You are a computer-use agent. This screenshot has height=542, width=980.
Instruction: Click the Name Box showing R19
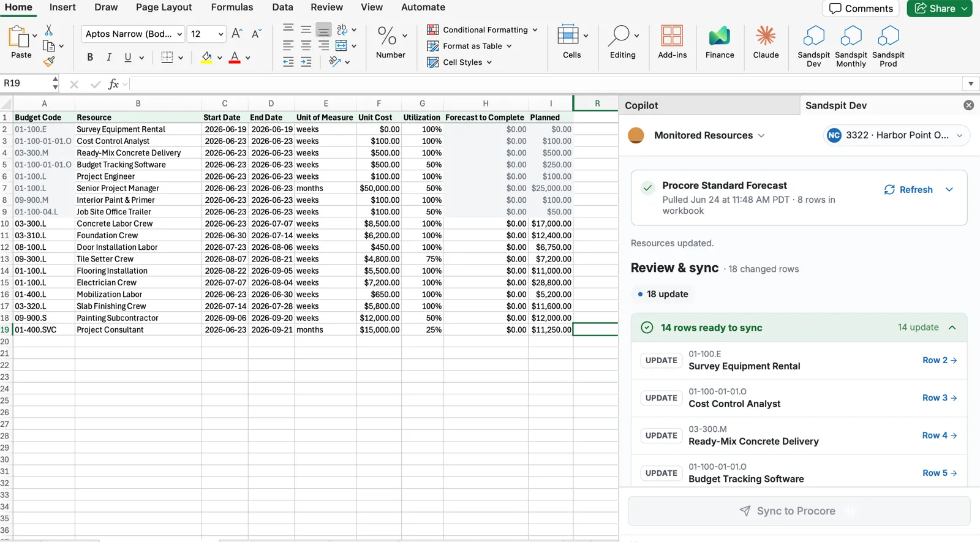pyautogui.click(x=26, y=83)
